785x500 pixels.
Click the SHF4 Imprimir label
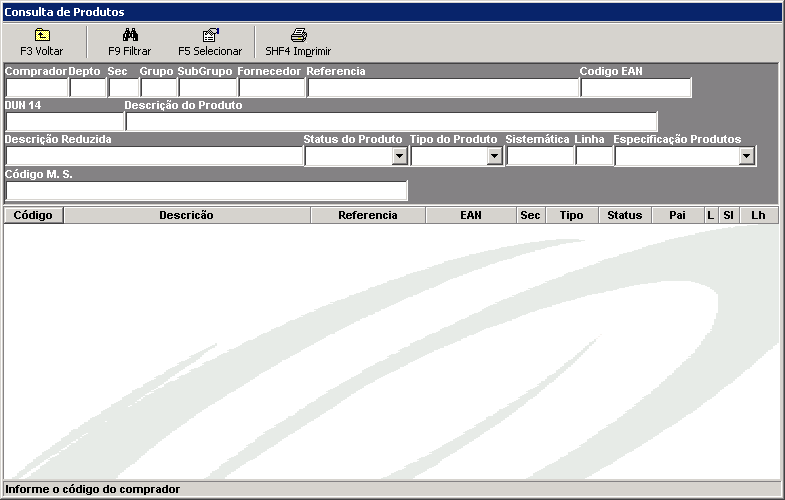point(298,51)
